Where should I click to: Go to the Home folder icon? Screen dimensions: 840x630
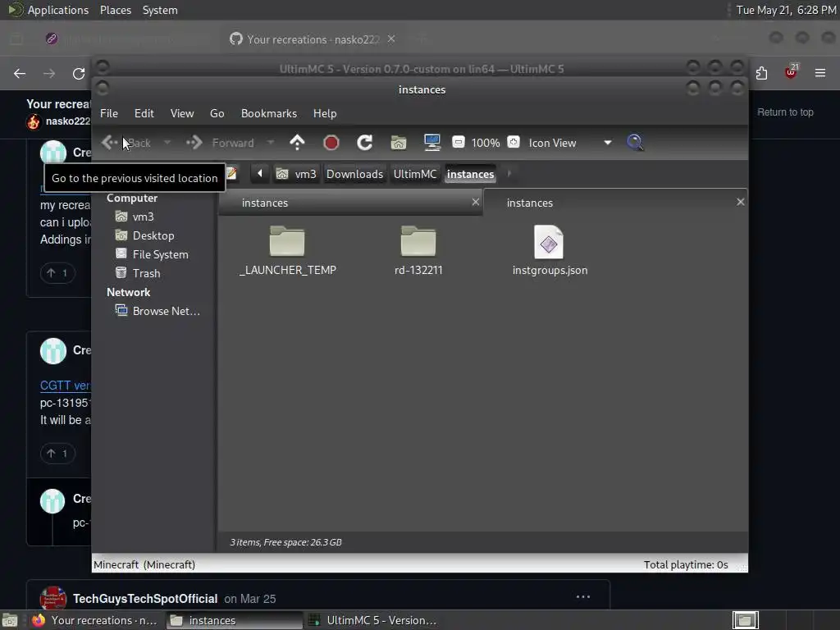point(399,143)
